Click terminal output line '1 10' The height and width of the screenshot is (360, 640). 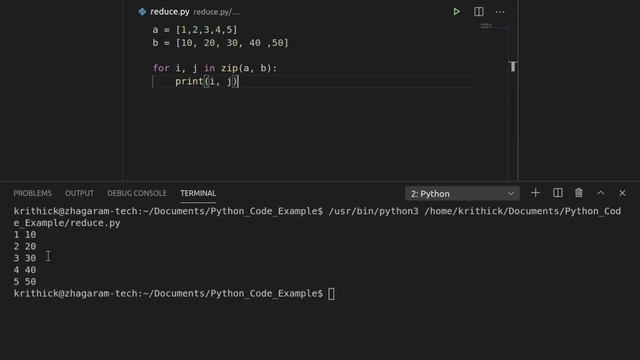25,235
